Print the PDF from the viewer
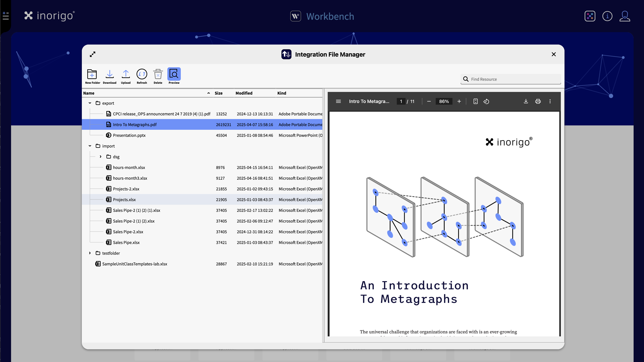This screenshot has width=644, height=362. 538,101
